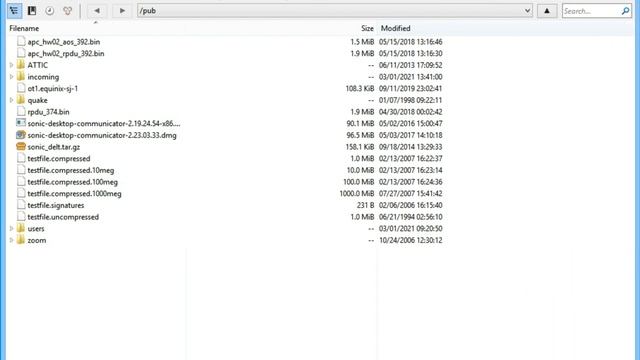The height and width of the screenshot is (360, 640).
Task: Select file name rpdu_374.bin
Action: tap(49, 112)
